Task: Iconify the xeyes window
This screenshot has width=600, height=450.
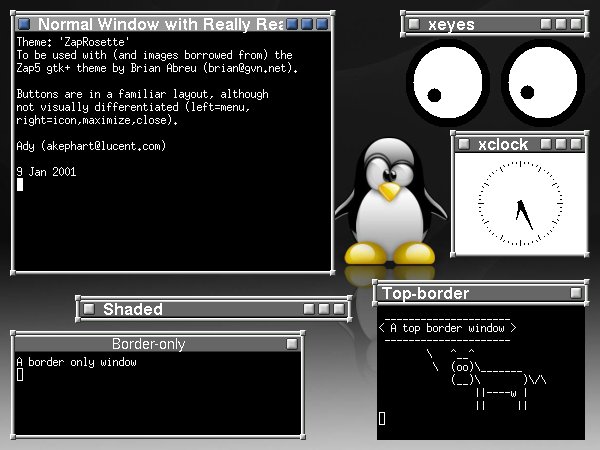Action: pos(546,24)
